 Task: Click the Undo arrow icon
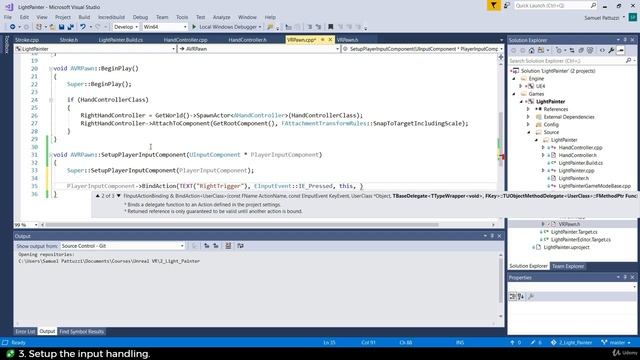tap(83, 27)
